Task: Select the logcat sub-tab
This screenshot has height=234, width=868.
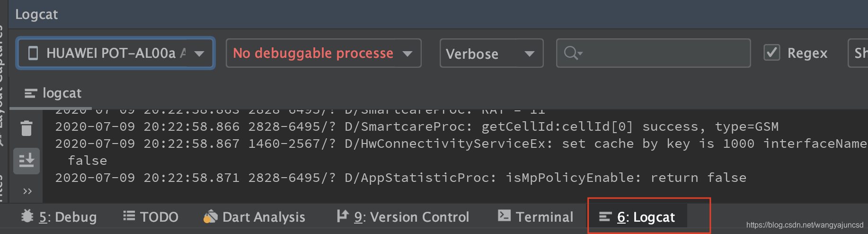Action: tap(53, 93)
